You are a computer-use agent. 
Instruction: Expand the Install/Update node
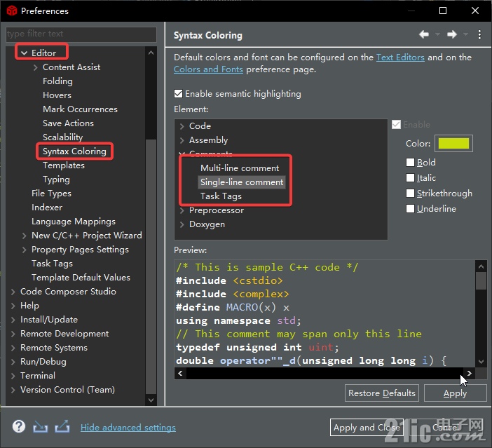click(13, 320)
